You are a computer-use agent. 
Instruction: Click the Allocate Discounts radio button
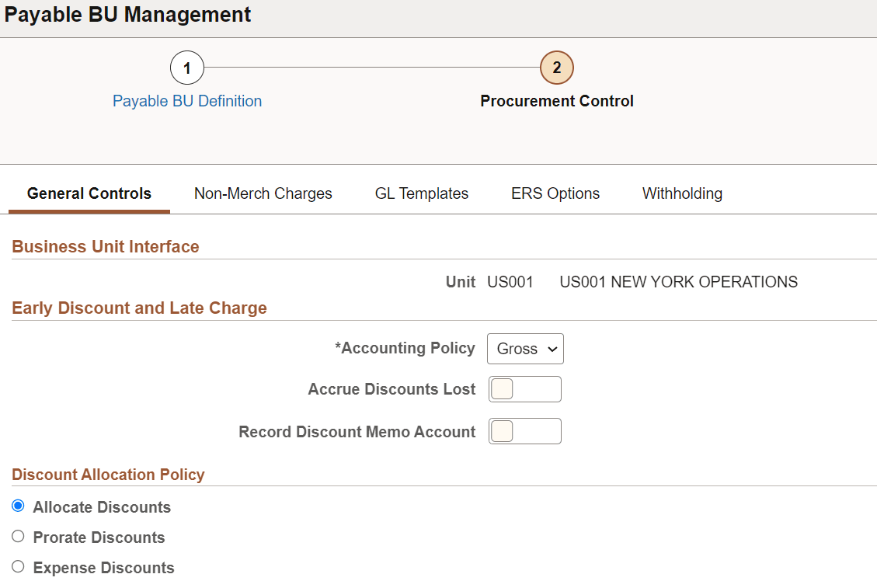pyautogui.click(x=18, y=505)
